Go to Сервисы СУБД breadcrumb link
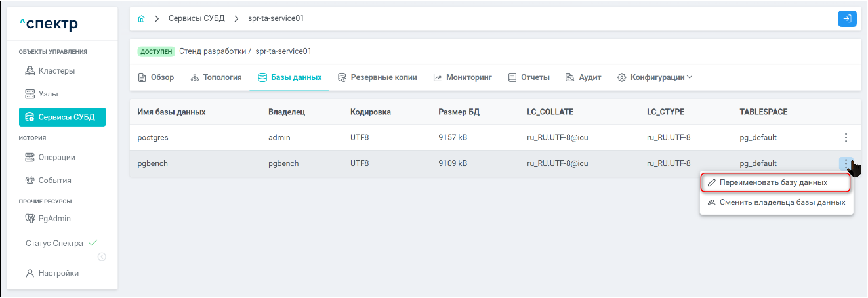Viewport: 868px width, 298px height. tap(196, 18)
